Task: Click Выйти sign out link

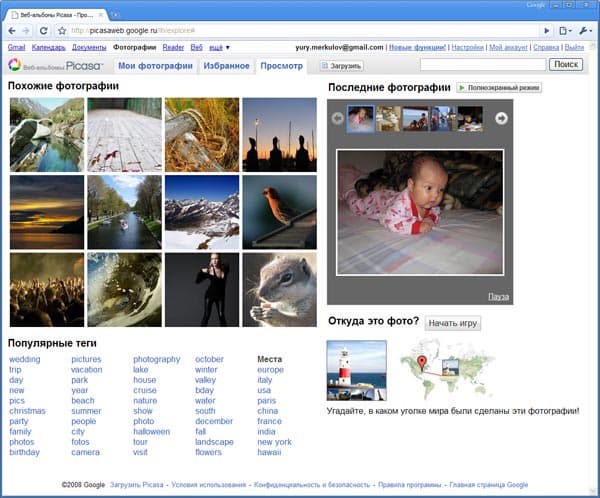Action: pyautogui.click(x=574, y=47)
